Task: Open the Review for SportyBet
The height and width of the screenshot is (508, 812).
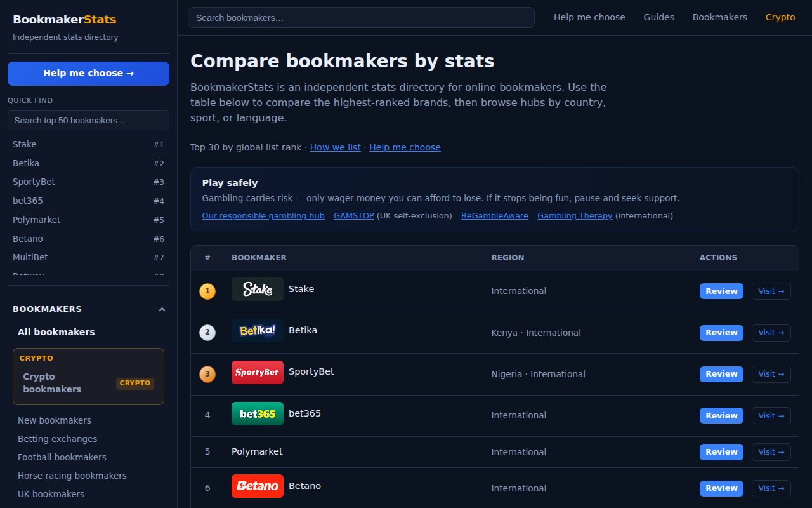Action: 721,374
